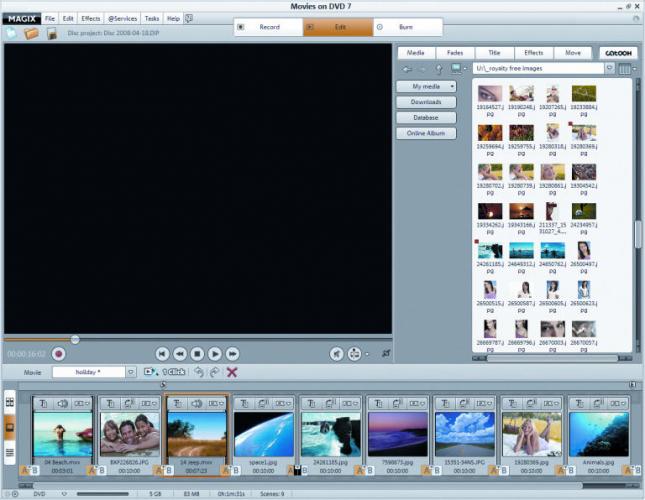Switch to timeline mode icon
This screenshot has height=500, width=645.
tap(9, 453)
